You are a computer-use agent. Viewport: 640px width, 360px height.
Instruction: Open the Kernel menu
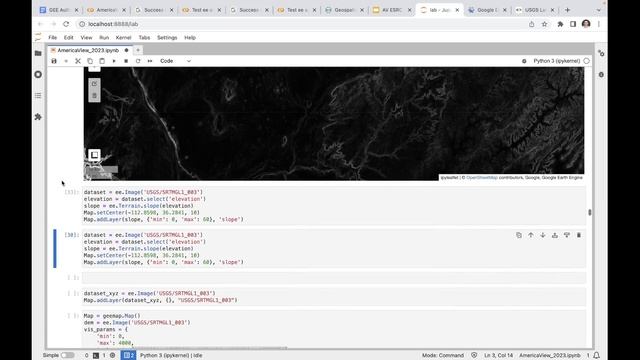(x=123, y=38)
